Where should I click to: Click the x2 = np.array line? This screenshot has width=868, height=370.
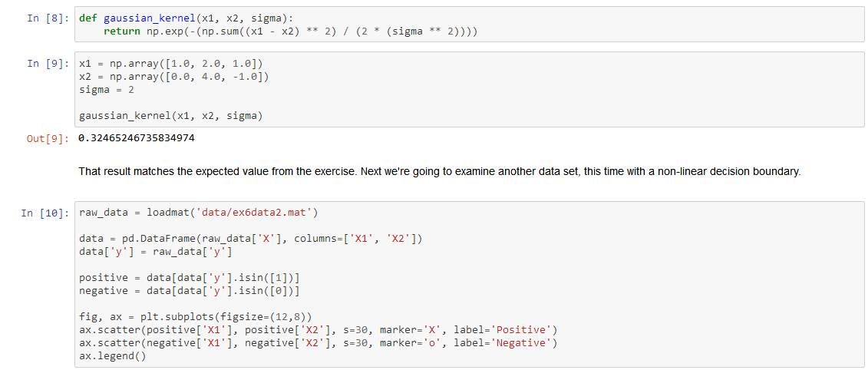point(174,76)
